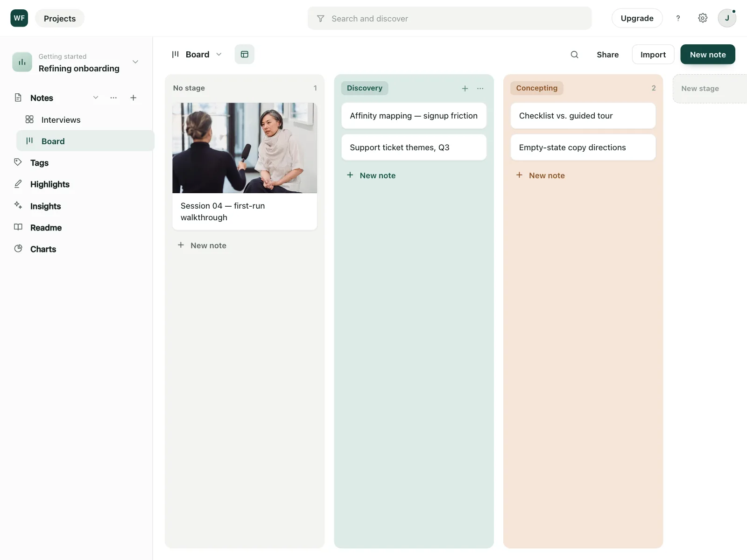Click the Highlights pen icon

pos(18,184)
